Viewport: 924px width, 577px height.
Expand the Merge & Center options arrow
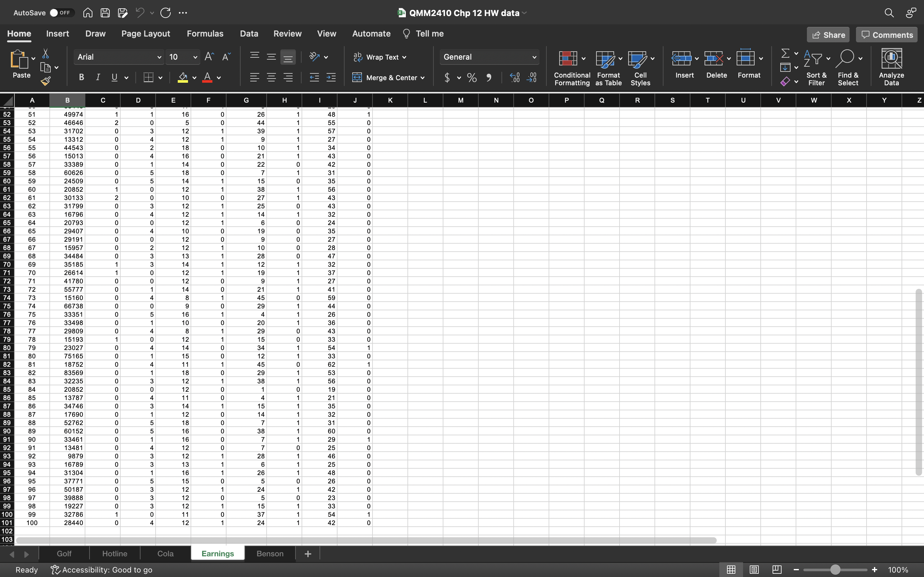[423, 78]
